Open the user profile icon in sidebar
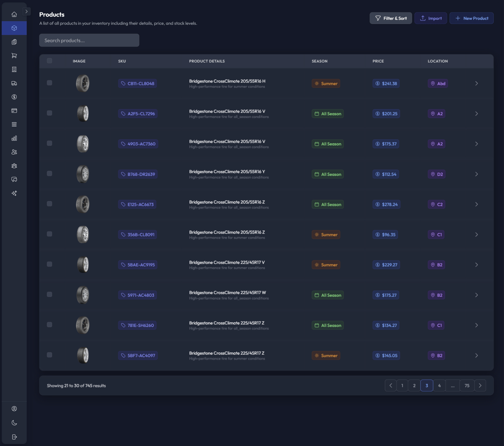The image size is (504, 446). pyautogui.click(x=14, y=409)
